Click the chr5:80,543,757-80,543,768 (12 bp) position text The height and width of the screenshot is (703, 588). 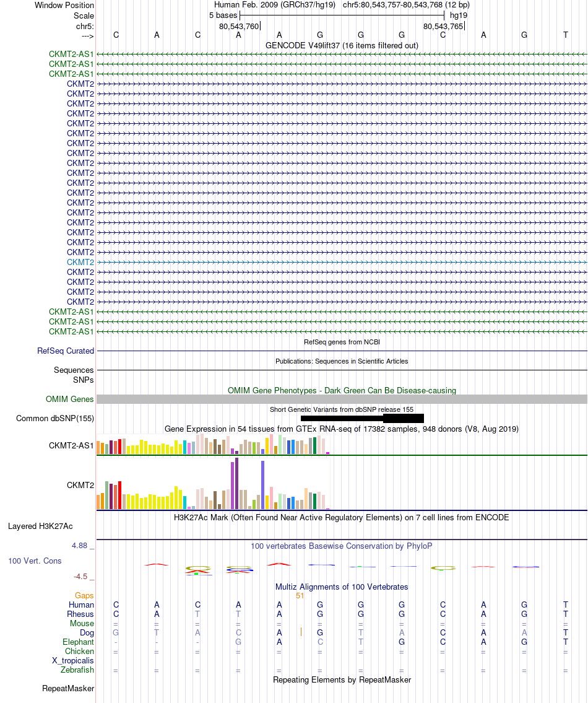(x=406, y=5)
